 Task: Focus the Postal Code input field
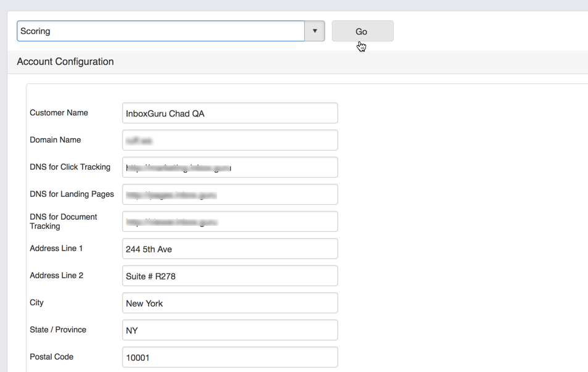pos(230,357)
